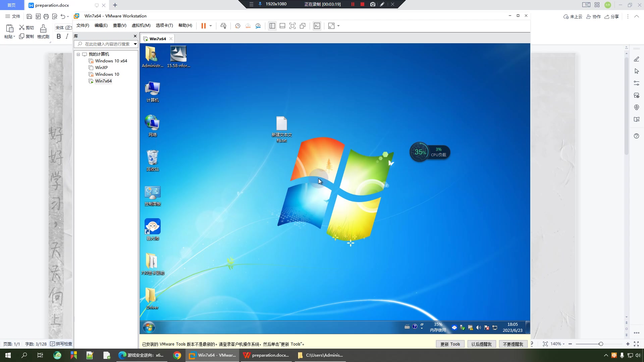This screenshot has height=362, width=644.
Task: Select the 网络 desktop icon
Action: coord(153,126)
